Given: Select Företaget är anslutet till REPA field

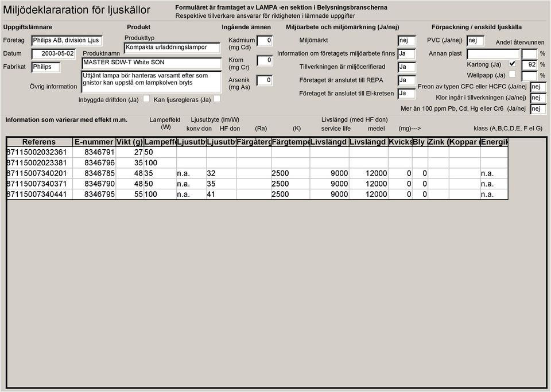Looking at the screenshot, I should click(406, 80).
